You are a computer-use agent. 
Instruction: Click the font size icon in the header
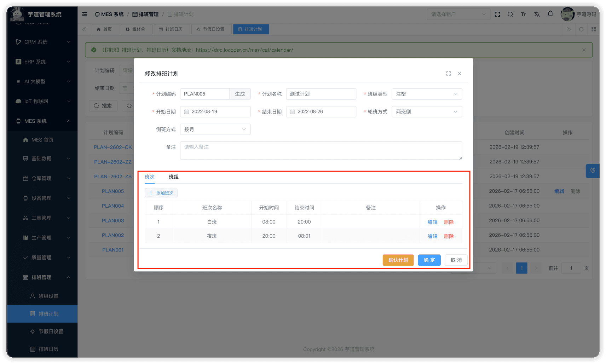[x=523, y=14]
